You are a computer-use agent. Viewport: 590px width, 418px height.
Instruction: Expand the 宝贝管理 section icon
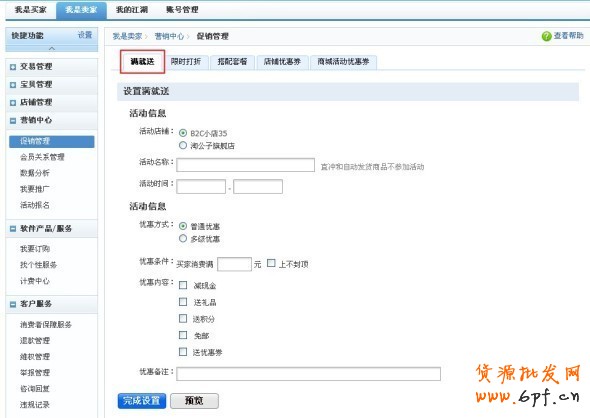click(13, 85)
